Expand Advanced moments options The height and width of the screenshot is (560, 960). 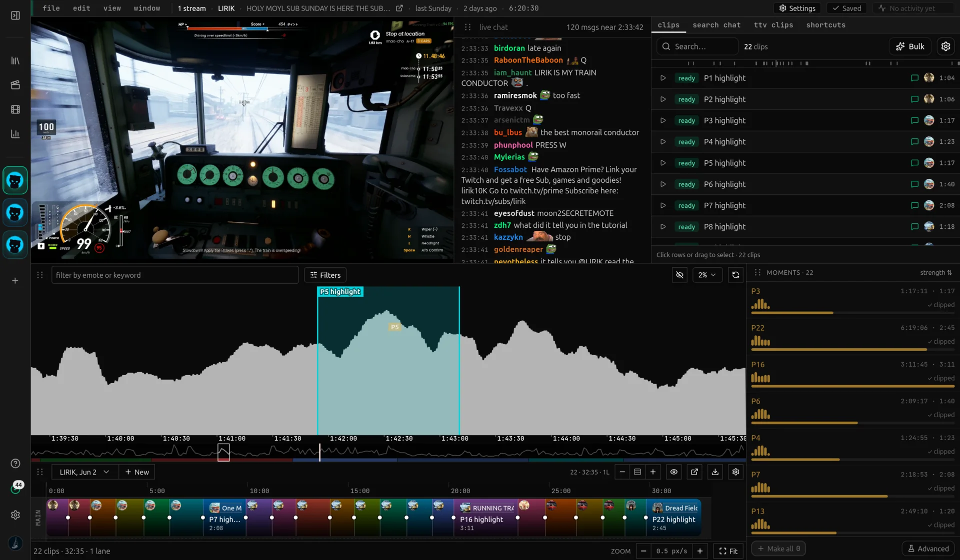click(928, 549)
